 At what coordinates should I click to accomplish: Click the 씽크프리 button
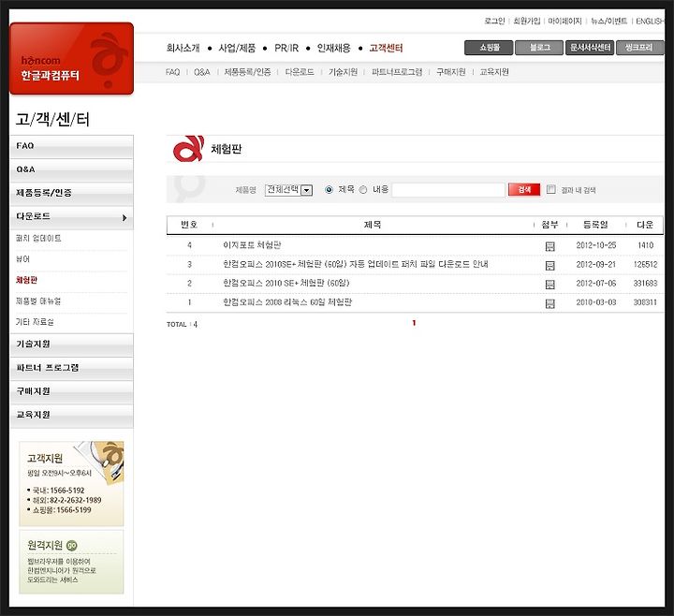tap(639, 48)
